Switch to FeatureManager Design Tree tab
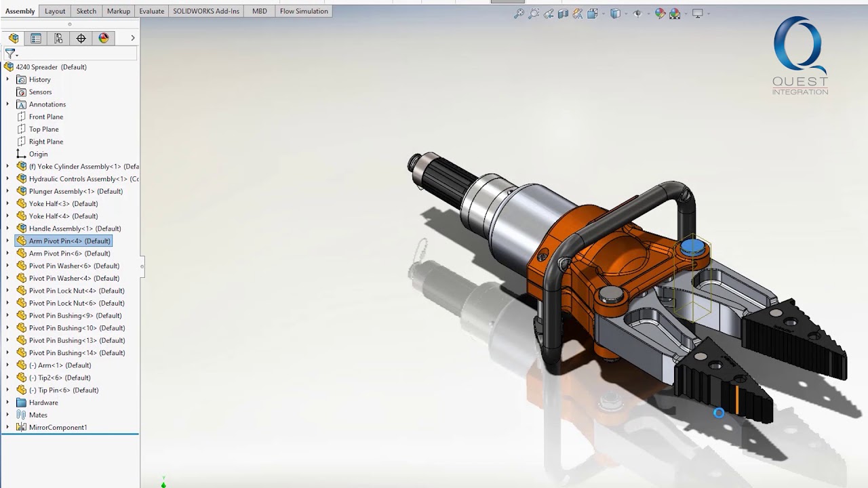The image size is (868, 488). (14, 38)
